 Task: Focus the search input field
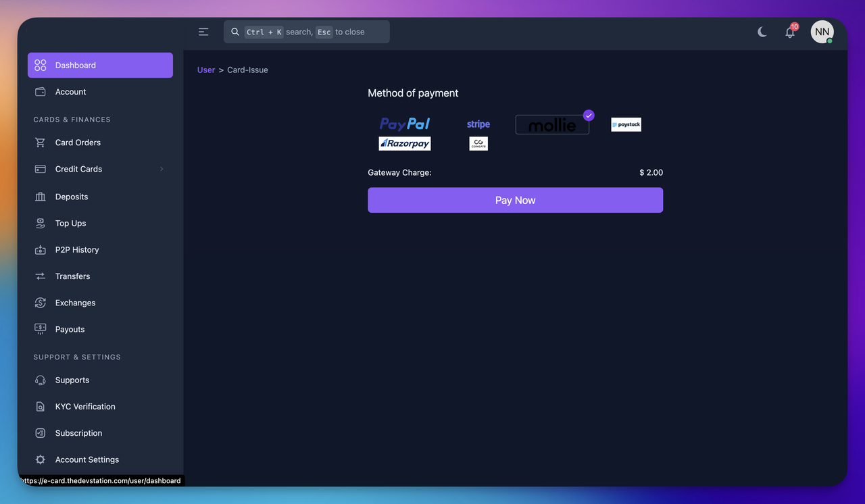point(307,32)
